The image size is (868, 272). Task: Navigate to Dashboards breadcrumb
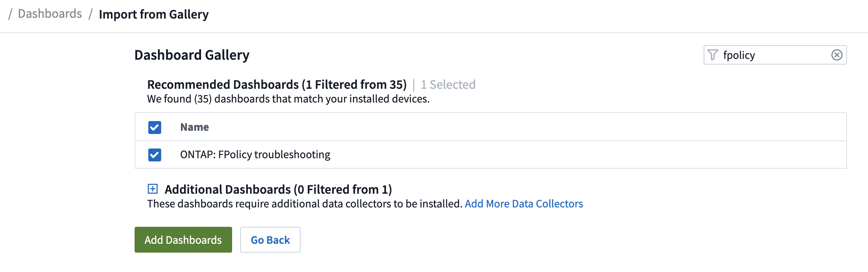coord(50,14)
